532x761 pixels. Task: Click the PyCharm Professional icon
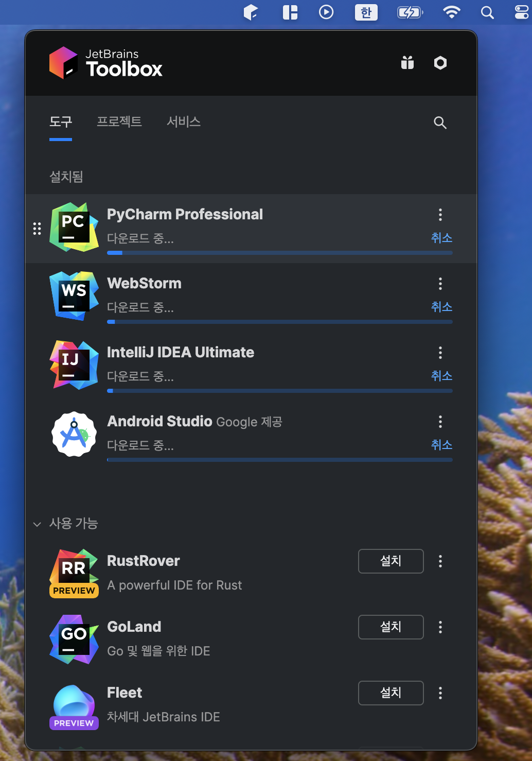tap(74, 227)
